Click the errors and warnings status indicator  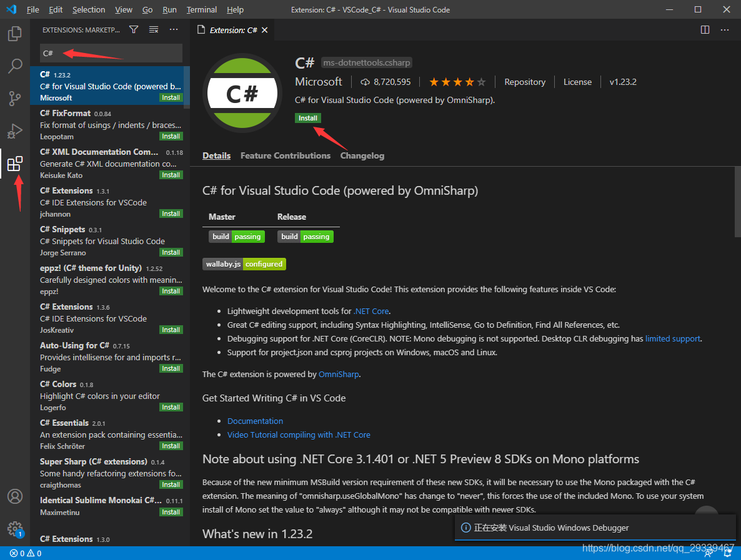pos(26,553)
